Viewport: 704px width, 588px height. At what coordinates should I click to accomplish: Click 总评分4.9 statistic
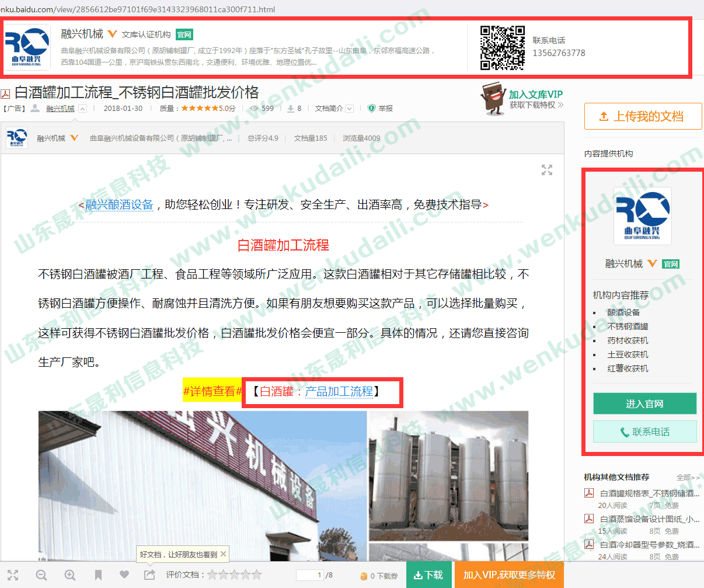click(x=263, y=138)
